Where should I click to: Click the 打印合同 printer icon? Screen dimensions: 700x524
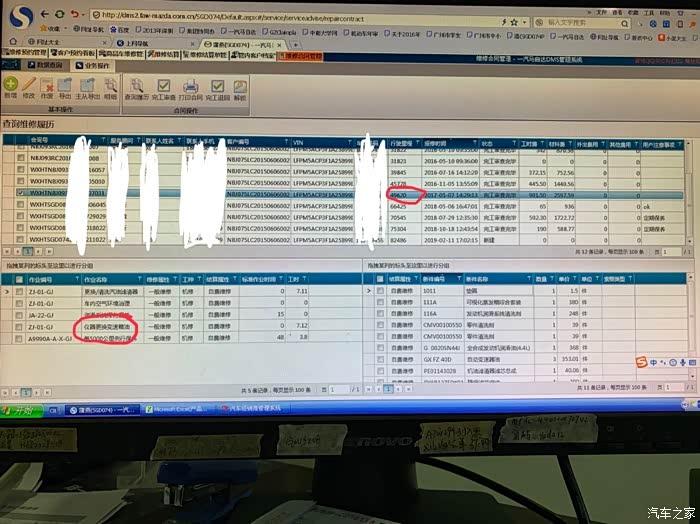[191, 86]
